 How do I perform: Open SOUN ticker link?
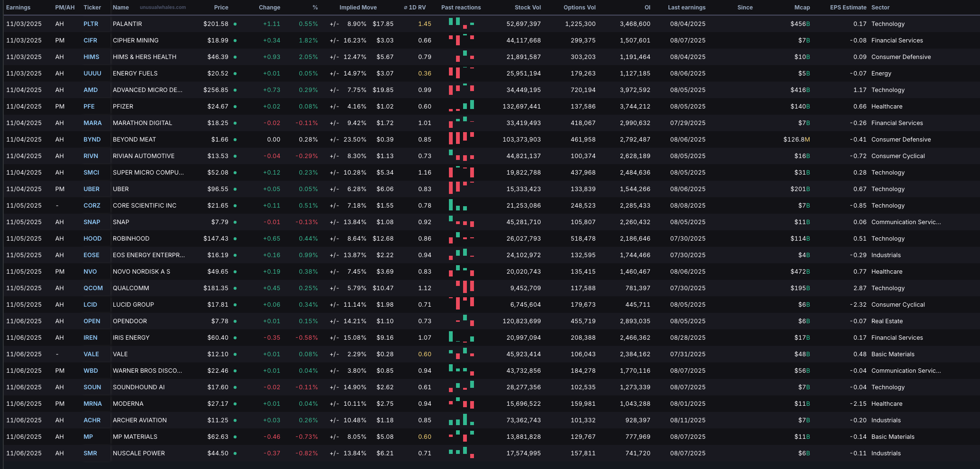click(x=93, y=387)
